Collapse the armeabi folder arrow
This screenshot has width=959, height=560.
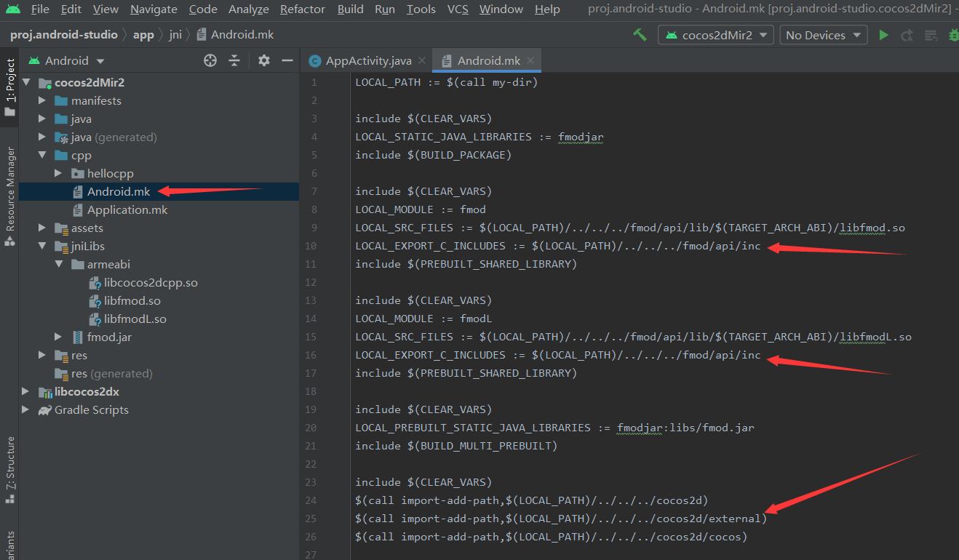(x=59, y=265)
